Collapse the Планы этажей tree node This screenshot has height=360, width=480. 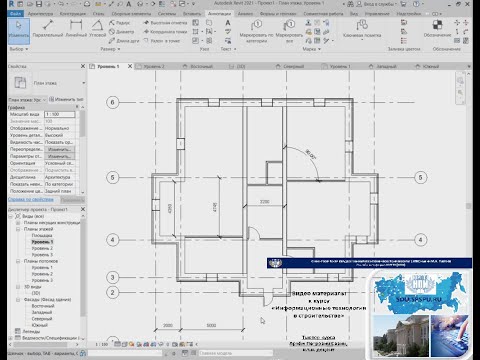[x=18, y=229]
